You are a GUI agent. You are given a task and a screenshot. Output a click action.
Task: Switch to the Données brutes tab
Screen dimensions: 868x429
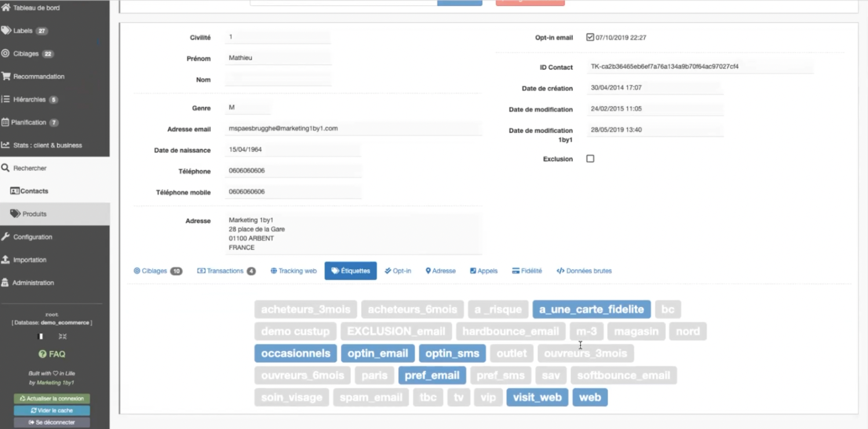point(584,271)
